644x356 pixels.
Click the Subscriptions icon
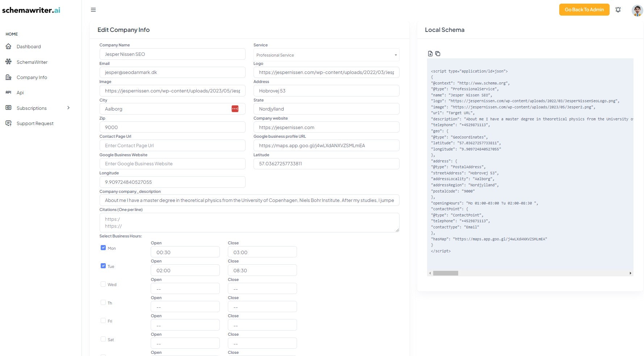(x=9, y=108)
